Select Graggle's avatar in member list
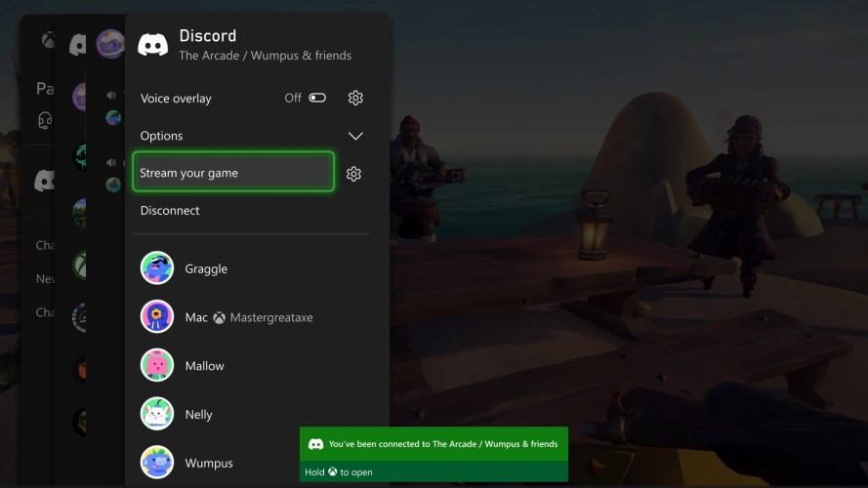Image resolution: width=868 pixels, height=488 pixels. [157, 268]
